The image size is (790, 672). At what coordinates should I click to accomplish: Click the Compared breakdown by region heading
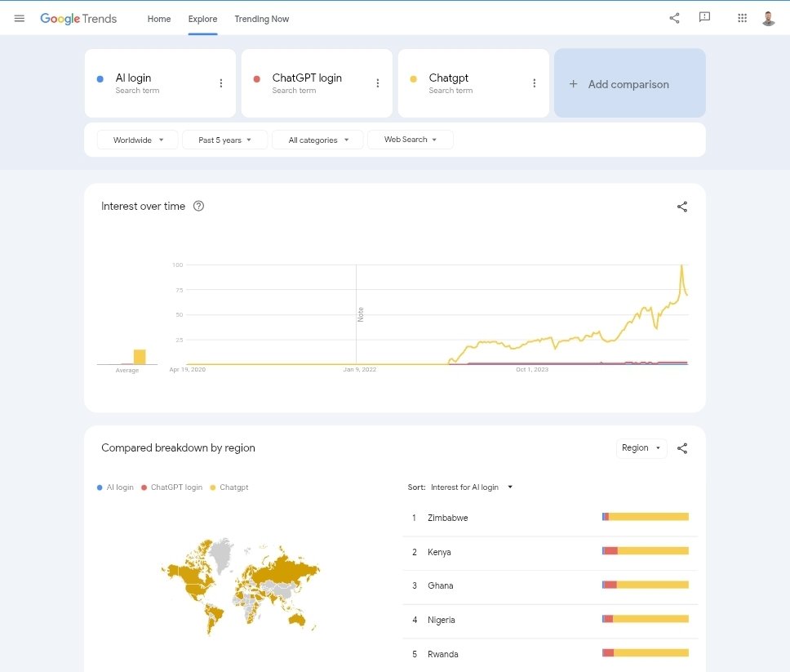[x=178, y=447]
